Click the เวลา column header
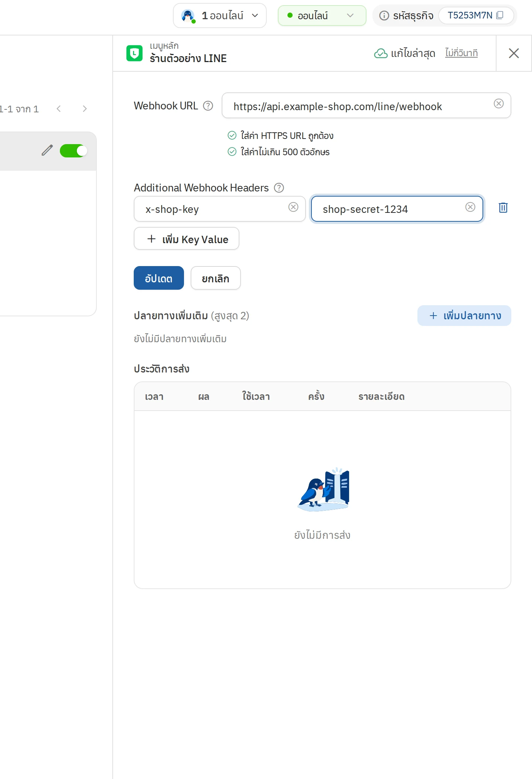Viewport: 532px width, 779px height. point(154,397)
